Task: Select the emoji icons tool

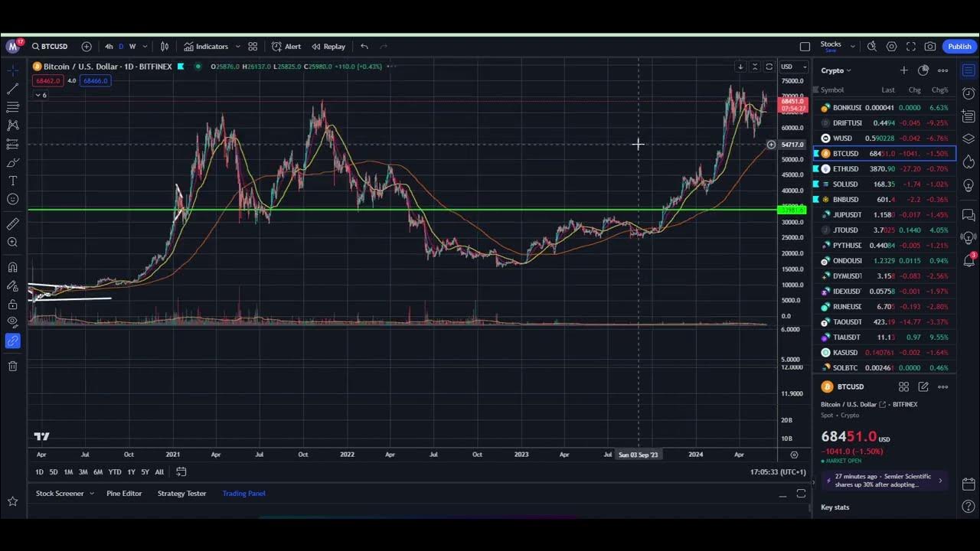Action: coord(13,200)
